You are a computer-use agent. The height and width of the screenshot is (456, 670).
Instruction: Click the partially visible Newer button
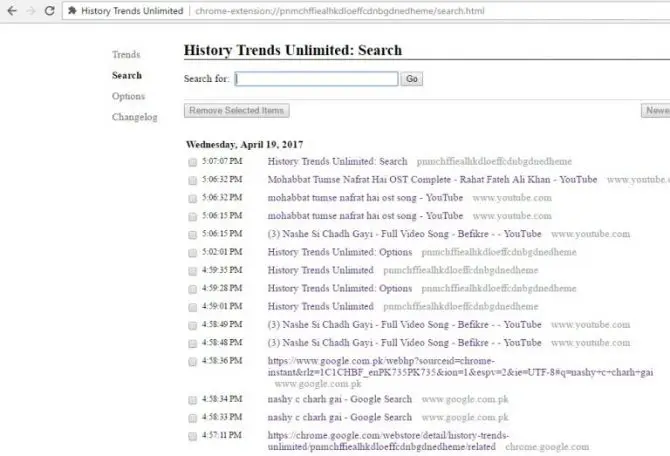point(656,110)
